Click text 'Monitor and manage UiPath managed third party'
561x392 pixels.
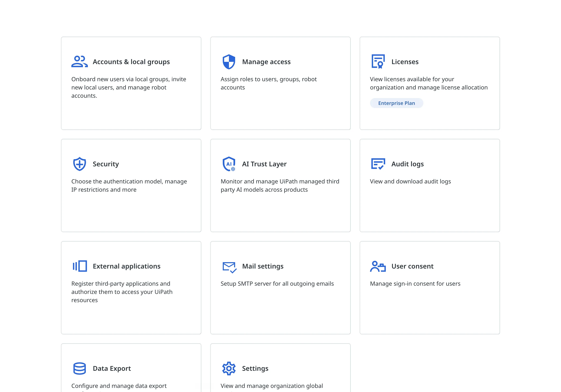point(280,185)
